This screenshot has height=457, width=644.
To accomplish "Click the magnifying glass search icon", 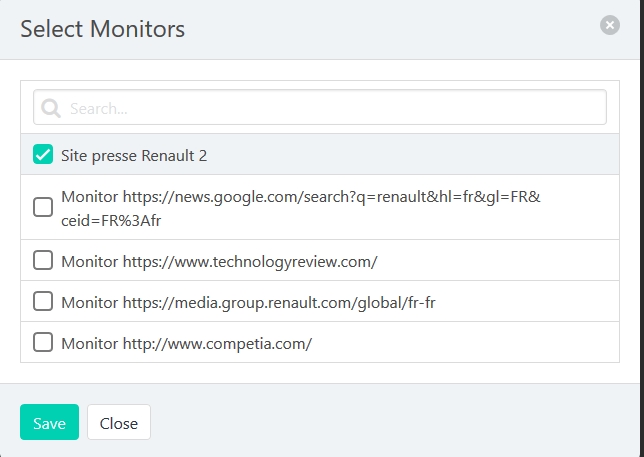I will 51,108.
